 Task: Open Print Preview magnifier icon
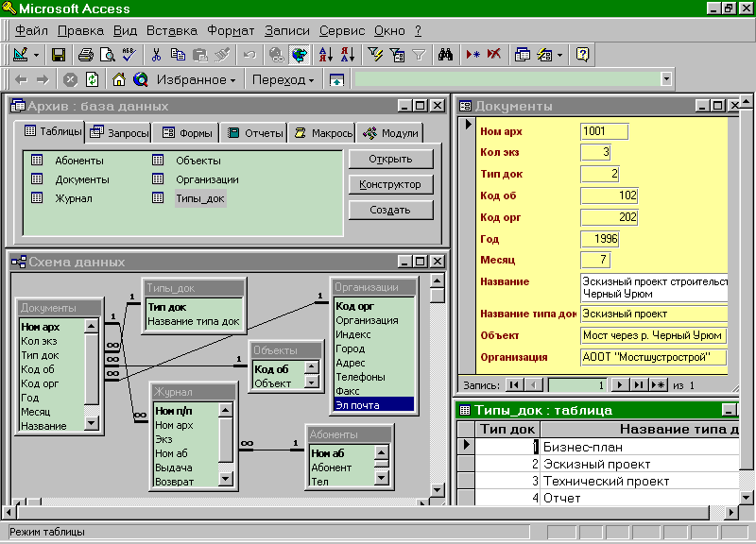click(x=107, y=55)
